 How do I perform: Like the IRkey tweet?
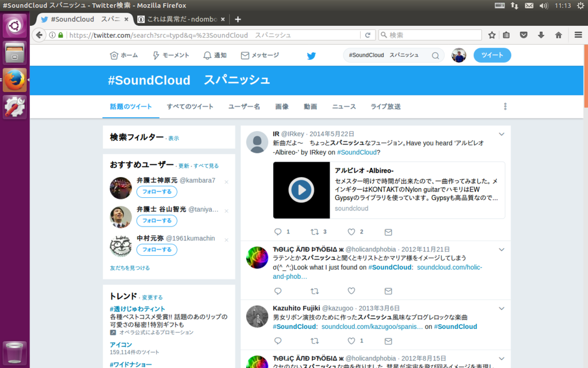click(351, 232)
